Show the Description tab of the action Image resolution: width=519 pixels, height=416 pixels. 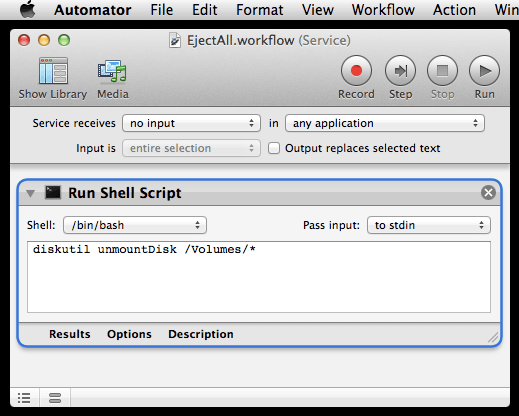[201, 334]
